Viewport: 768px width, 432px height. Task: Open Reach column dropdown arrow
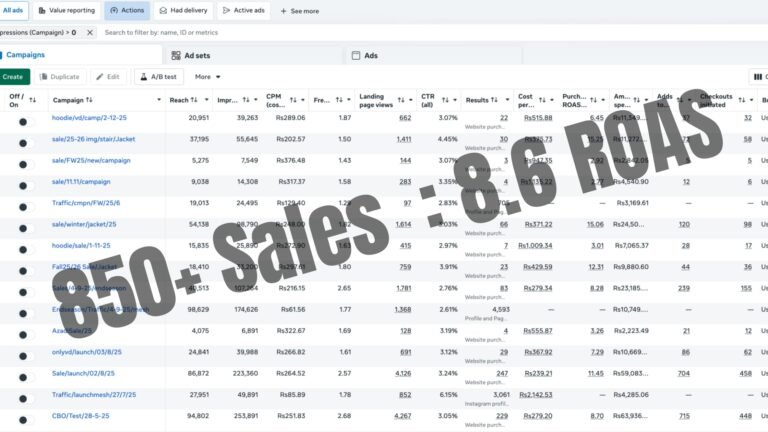[x=206, y=100]
